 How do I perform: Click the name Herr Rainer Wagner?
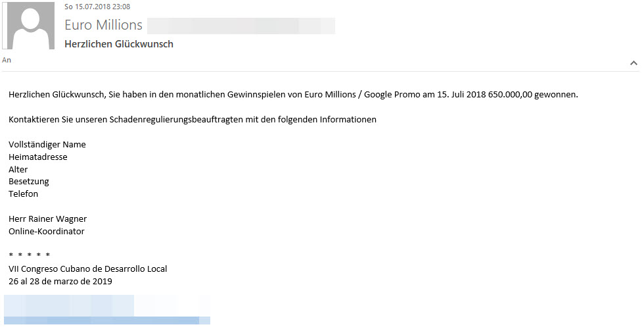(x=48, y=219)
